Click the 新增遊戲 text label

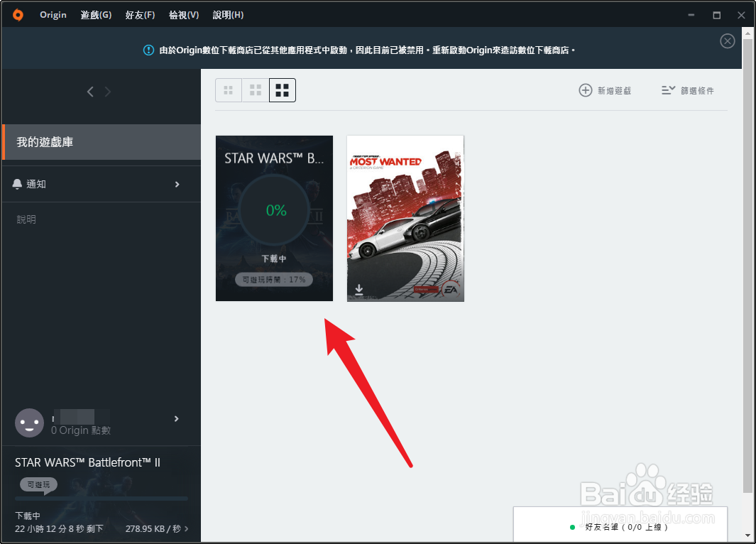(x=614, y=91)
